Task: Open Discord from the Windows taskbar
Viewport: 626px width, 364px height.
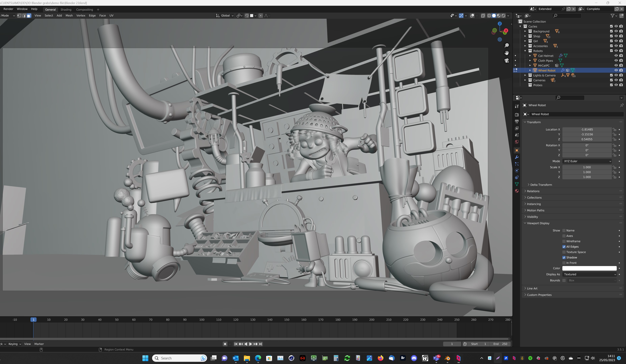Action: (x=414, y=358)
